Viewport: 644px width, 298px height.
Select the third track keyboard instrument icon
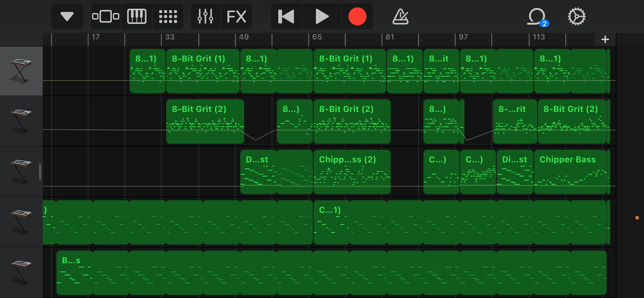point(21,172)
